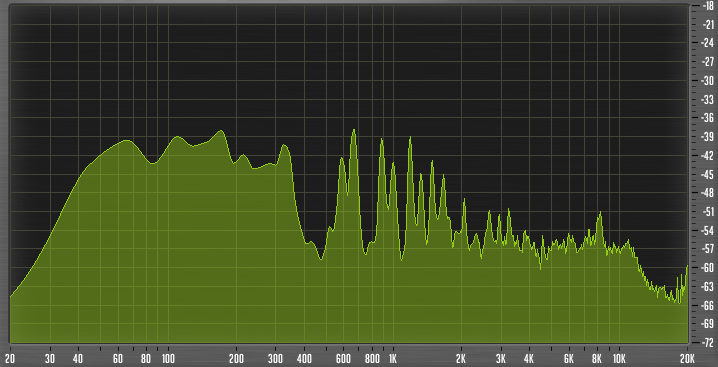This screenshot has width=718, height=367.
Task: Click the 6K frequency axis label
Action: (569, 358)
